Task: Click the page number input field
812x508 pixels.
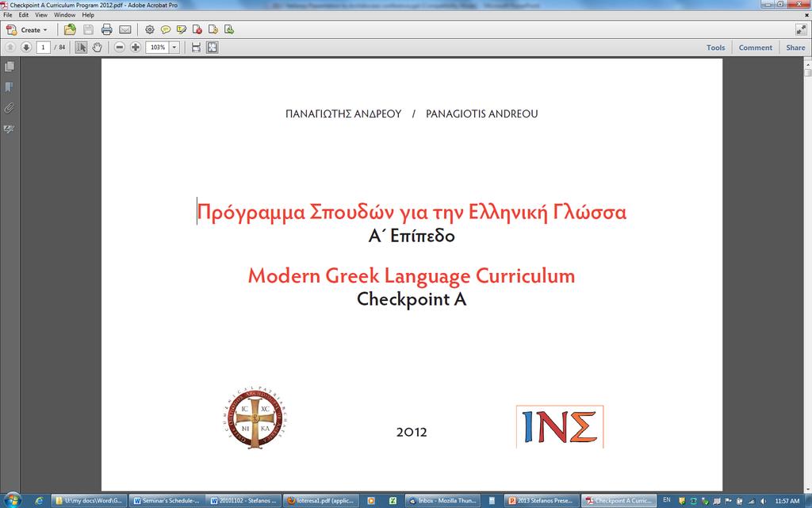Action: point(43,47)
